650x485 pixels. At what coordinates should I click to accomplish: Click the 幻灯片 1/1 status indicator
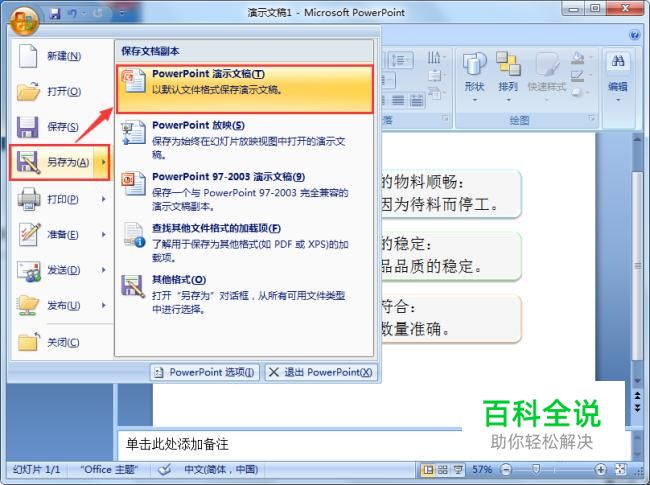coord(36,470)
